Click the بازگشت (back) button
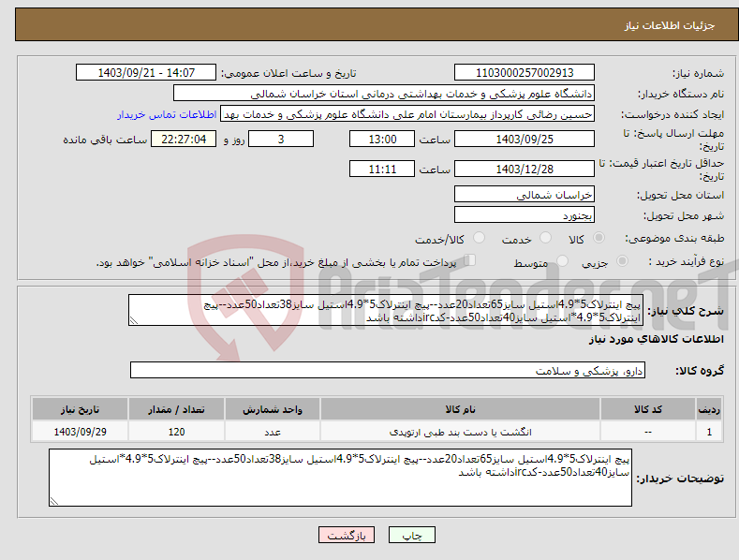The width and height of the screenshot is (739, 560). coord(347,535)
